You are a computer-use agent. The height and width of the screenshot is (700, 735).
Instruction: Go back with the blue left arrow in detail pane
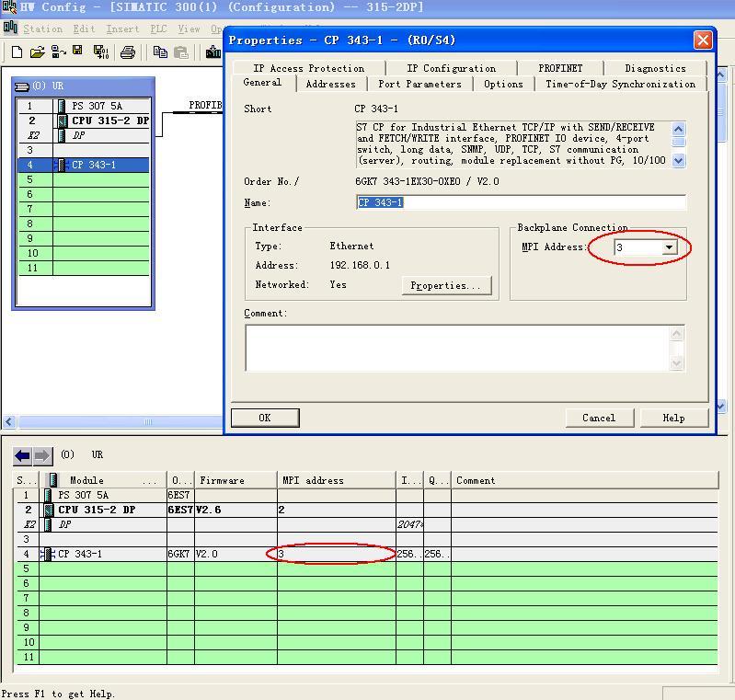(x=22, y=455)
